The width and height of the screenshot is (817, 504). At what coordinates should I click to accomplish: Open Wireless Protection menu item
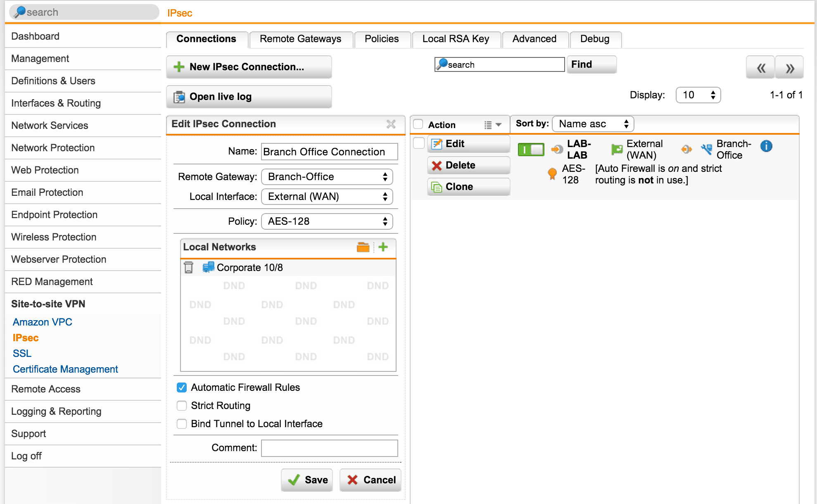pyautogui.click(x=83, y=237)
